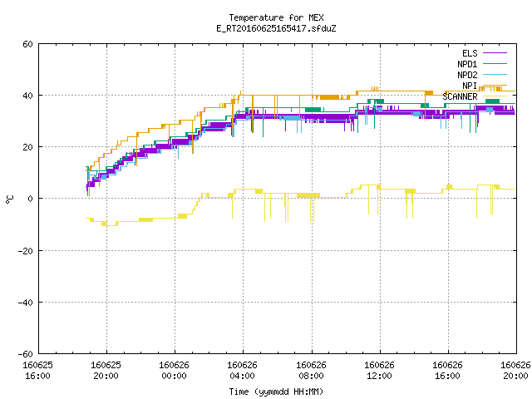Image resolution: width=532 pixels, height=399 pixels.
Task: Click the 160626 20:00 x-axis tick label
Action: coord(515,371)
